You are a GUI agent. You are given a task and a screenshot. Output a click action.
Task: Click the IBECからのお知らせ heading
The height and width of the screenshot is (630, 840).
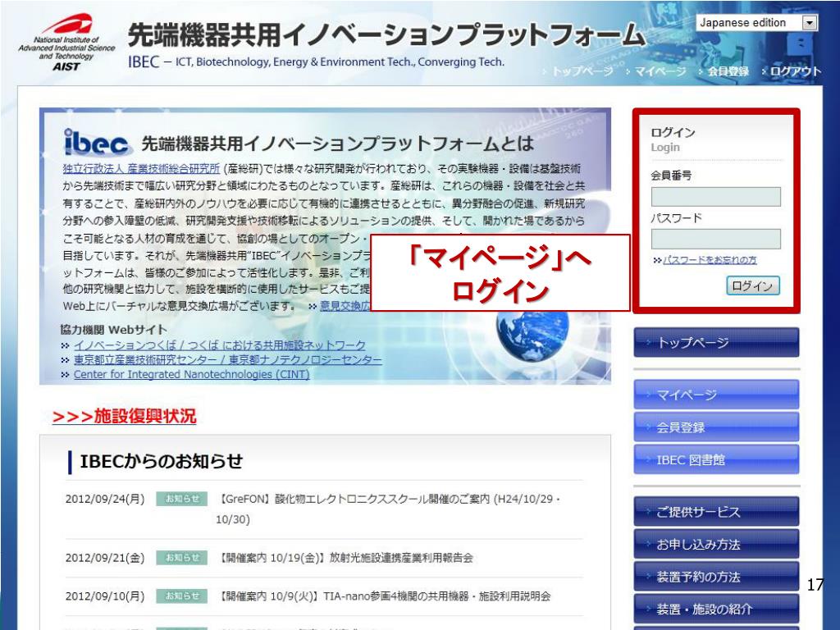[162, 461]
